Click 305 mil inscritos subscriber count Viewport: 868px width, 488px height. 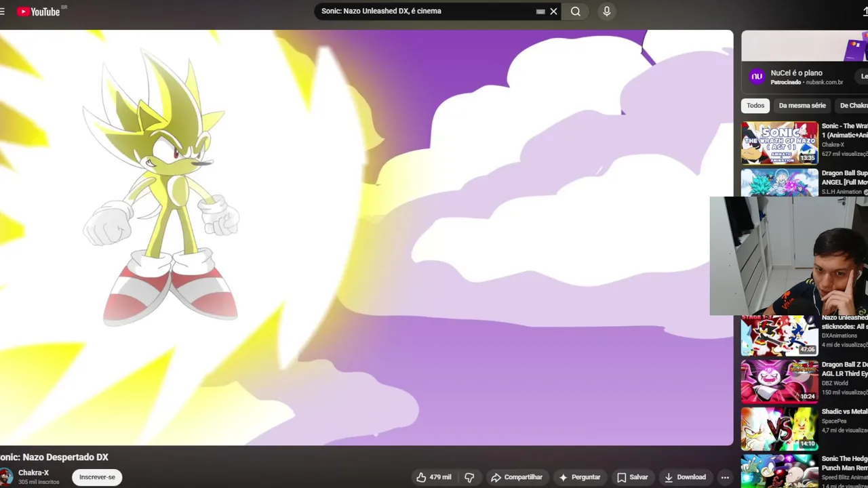point(39,482)
